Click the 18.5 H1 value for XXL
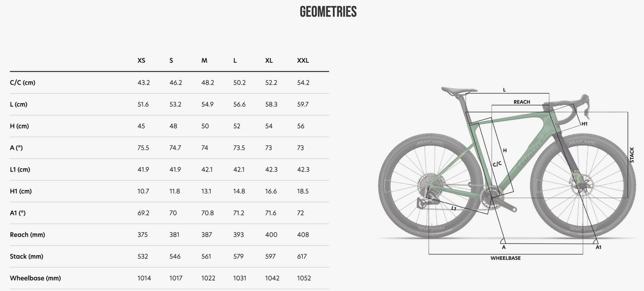 303,191
